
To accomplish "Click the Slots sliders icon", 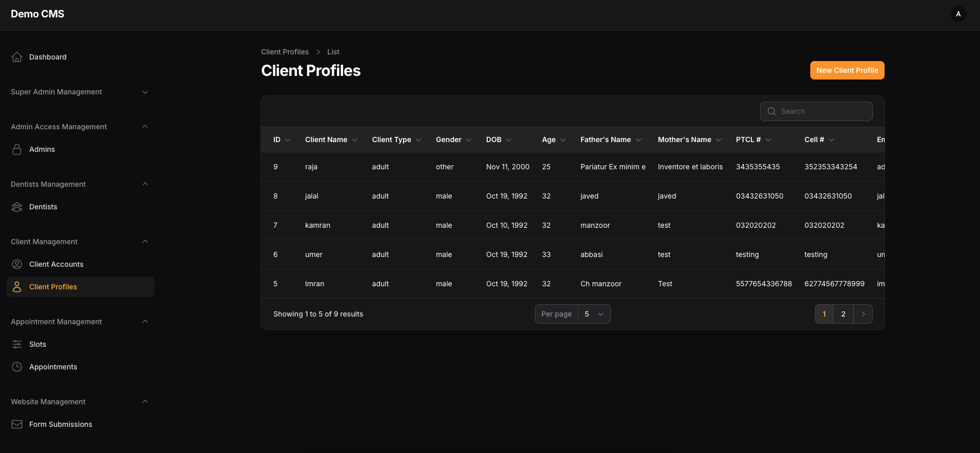I will [x=17, y=344].
